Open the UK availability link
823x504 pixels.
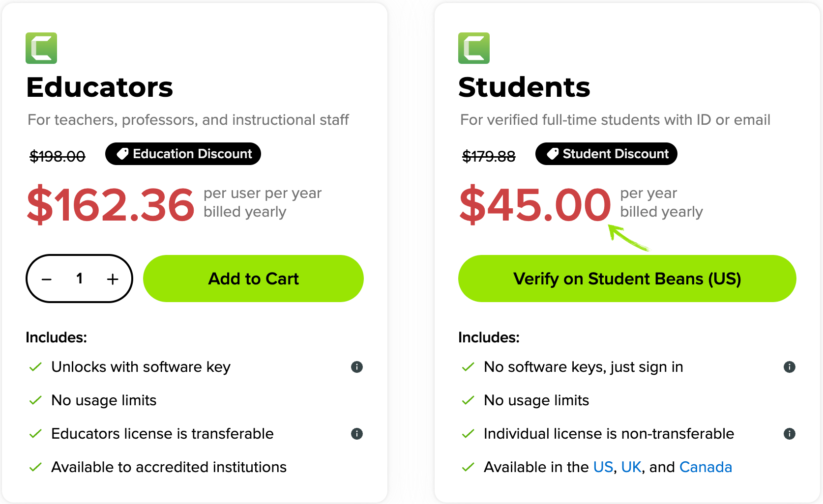pos(631,467)
